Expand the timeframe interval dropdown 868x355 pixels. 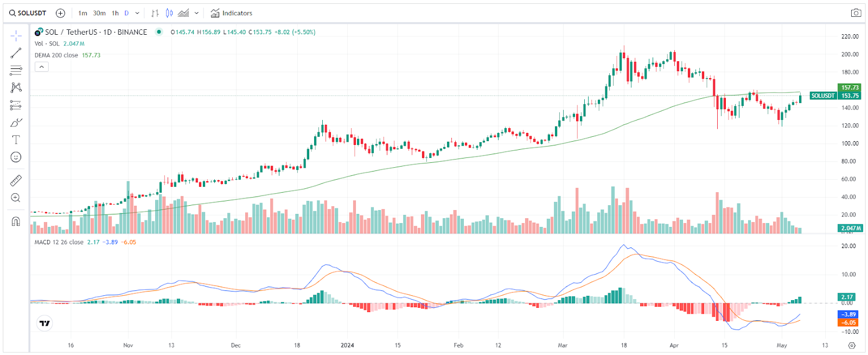pyautogui.click(x=137, y=13)
